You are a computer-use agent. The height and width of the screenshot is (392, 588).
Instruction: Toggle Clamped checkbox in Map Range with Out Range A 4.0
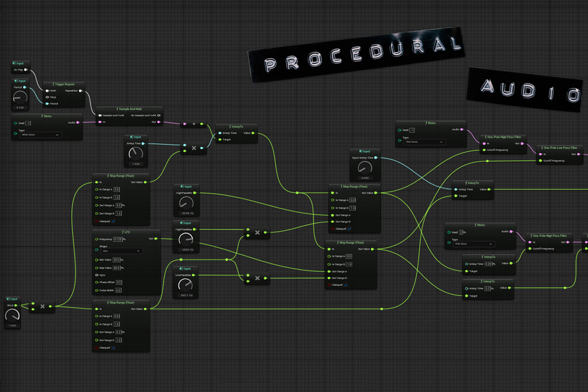tap(113, 221)
